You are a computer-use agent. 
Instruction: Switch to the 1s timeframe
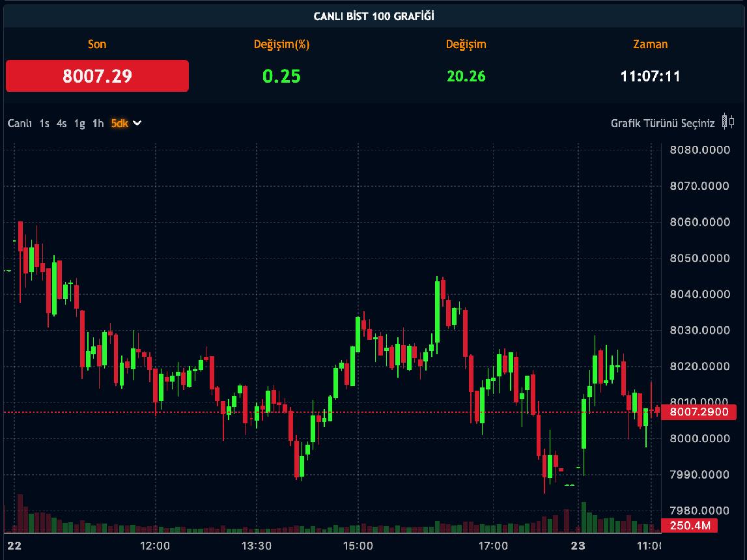[x=44, y=123]
